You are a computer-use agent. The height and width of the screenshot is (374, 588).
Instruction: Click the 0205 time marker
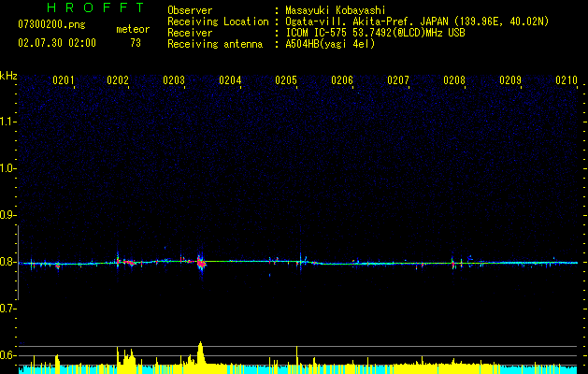pos(286,80)
